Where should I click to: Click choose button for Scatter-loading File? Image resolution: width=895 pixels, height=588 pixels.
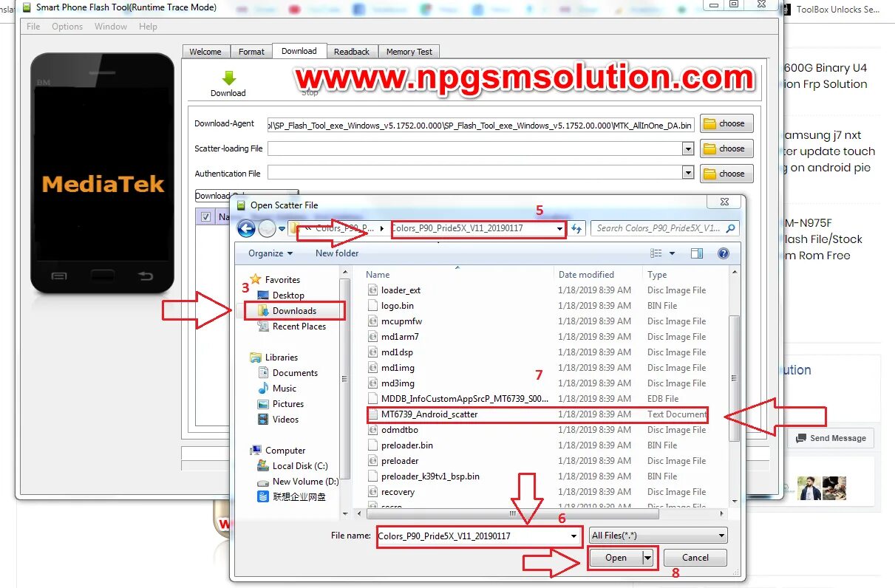[726, 148]
